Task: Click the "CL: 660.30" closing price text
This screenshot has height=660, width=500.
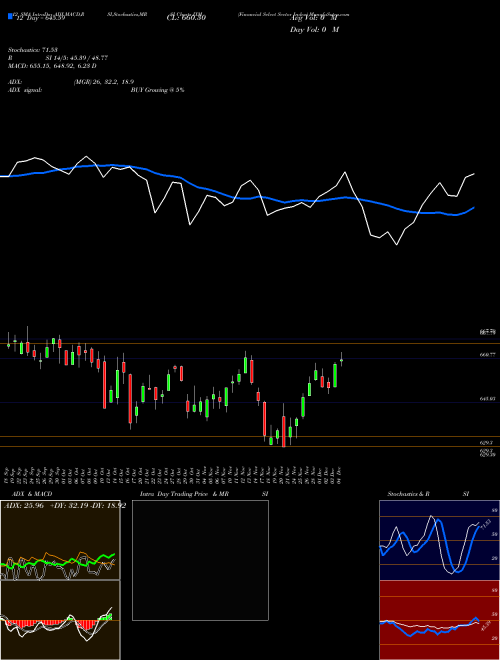Action: coord(185,18)
